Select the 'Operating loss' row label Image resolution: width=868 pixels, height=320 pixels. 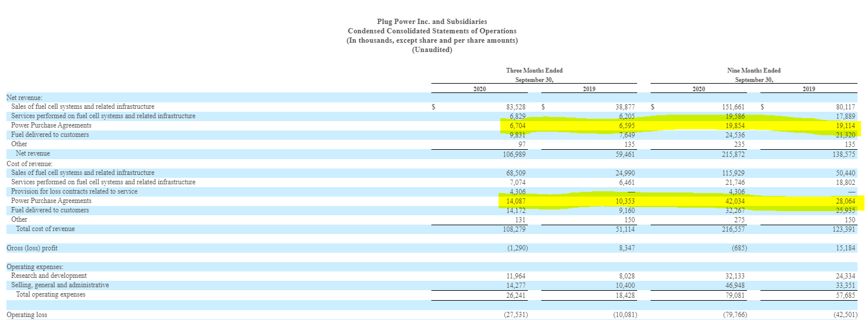coord(27,315)
